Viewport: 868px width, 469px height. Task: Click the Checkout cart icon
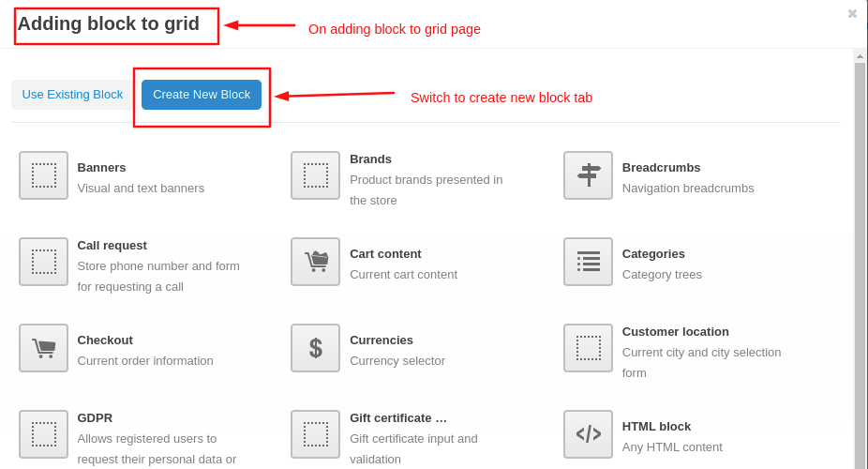(x=43, y=348)
